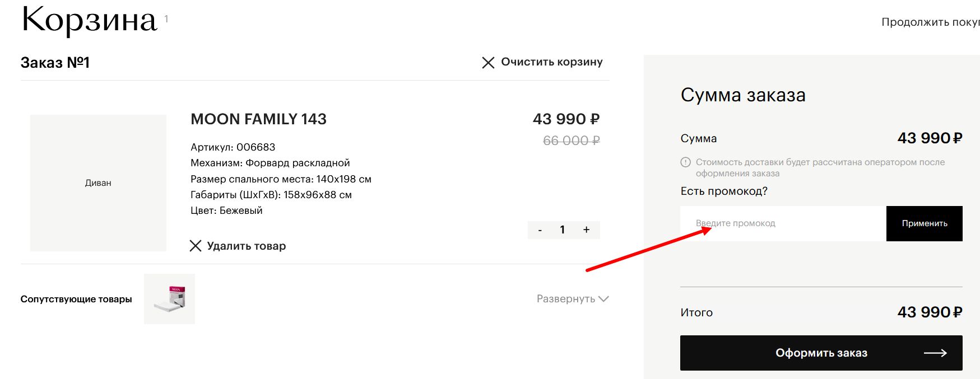Image resolution: width=980 pixels, height=379 pixels.
Task: Click the quantity value 1 field
Action: pyautogui.click(x=563, y=230)
